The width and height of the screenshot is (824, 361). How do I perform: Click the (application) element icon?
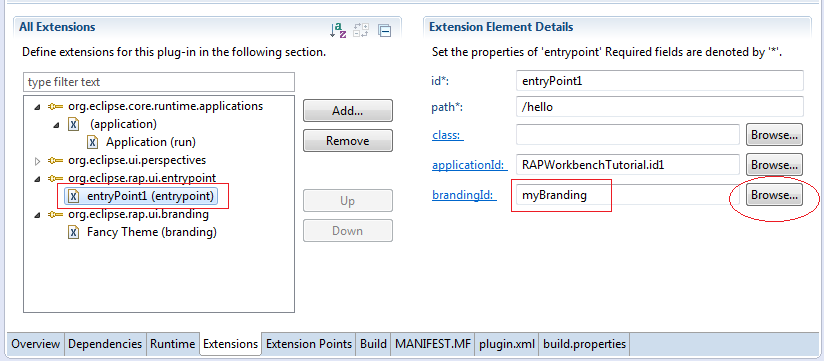pos(74,124)
